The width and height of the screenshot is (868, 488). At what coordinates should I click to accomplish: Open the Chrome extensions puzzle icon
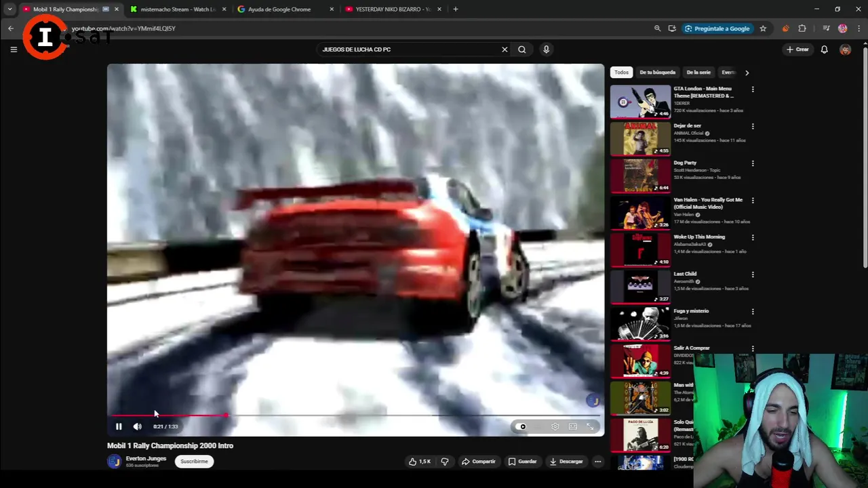pos(802,28)
